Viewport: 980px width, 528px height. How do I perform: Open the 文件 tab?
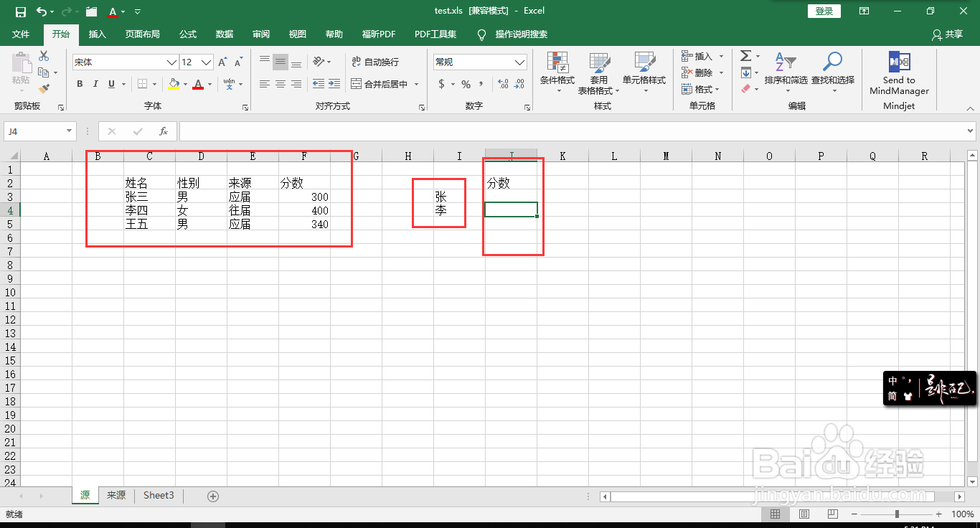21,34
